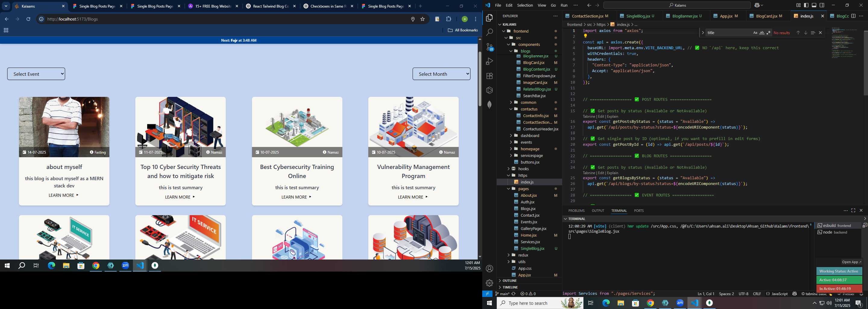Open the Chrome three-dot menu
The height and width of the screenshot is (309, 868).
[476, 19]
